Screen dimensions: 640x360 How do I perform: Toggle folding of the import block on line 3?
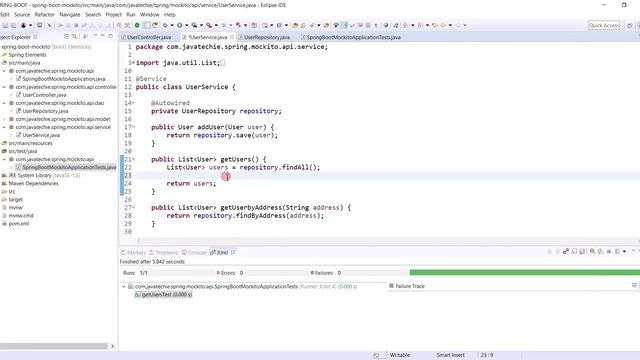(x=133, y=63)
